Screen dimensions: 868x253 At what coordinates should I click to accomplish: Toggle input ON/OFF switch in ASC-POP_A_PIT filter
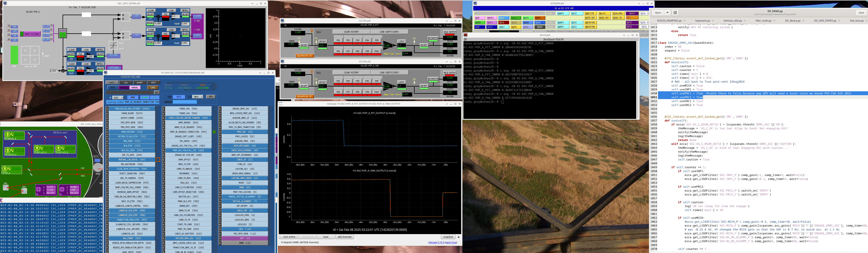tap(304, 45)
